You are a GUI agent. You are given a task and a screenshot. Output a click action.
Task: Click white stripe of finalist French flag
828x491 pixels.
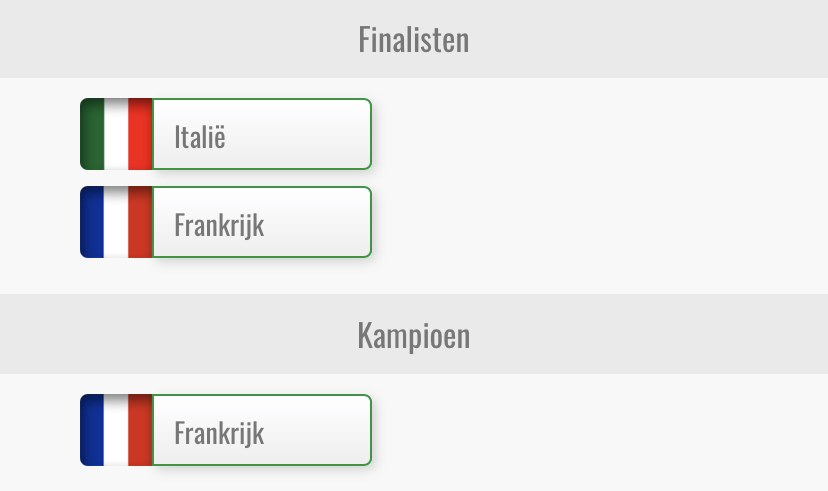point(116,222)
